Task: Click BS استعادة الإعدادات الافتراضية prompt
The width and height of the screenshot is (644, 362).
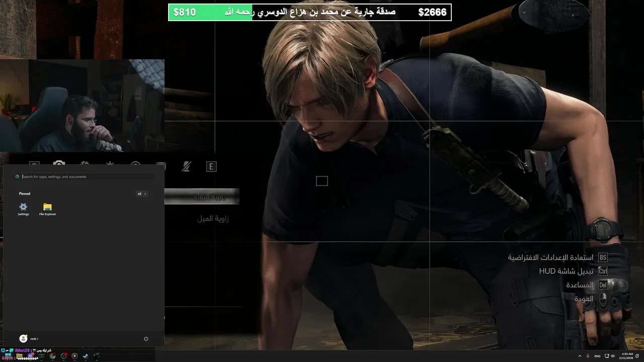Action: [x=557, y=257]
